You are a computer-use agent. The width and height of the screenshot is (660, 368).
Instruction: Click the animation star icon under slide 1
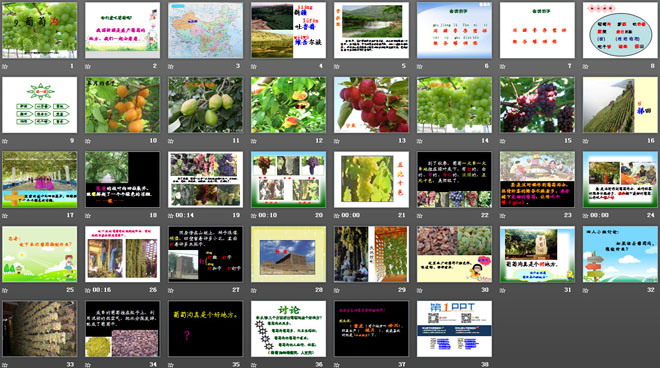(5, 67)
